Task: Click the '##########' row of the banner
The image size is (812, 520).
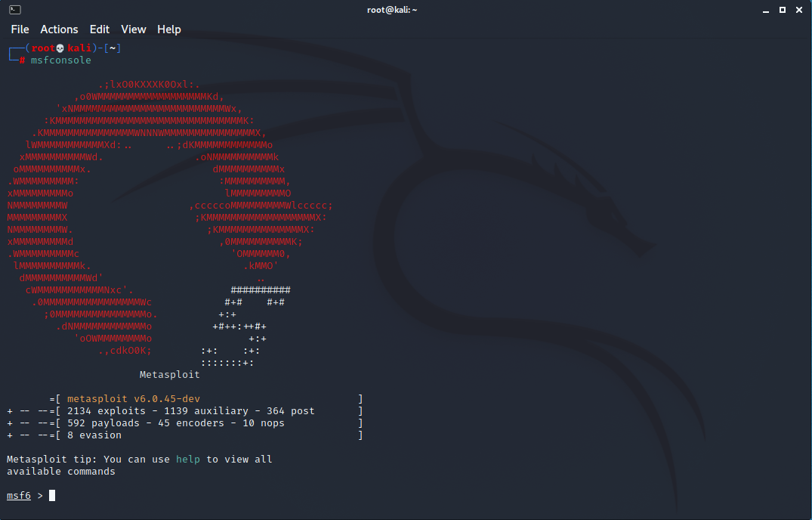Action: coord(261,290)
